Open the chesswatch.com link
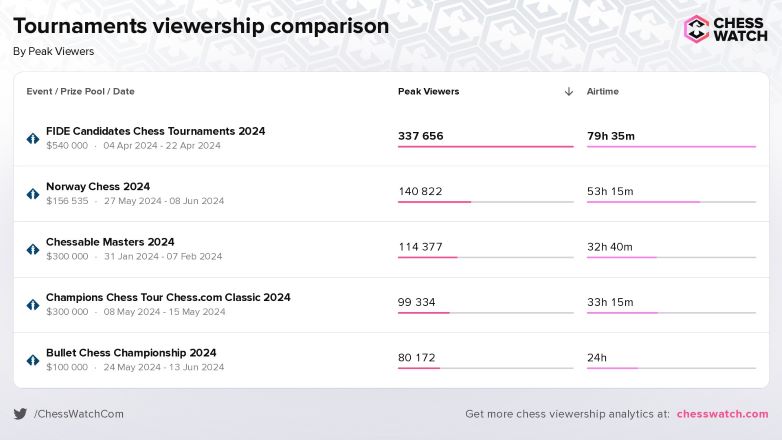 (722, 414)
